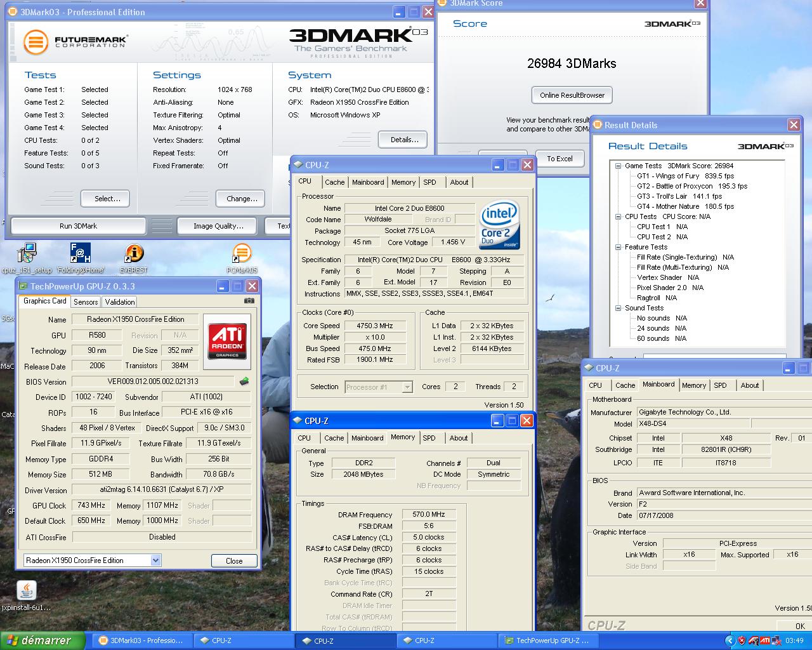Click motherboard Model value X48-DS4
This screenshot has height=650, width=812.
[693, 423]
